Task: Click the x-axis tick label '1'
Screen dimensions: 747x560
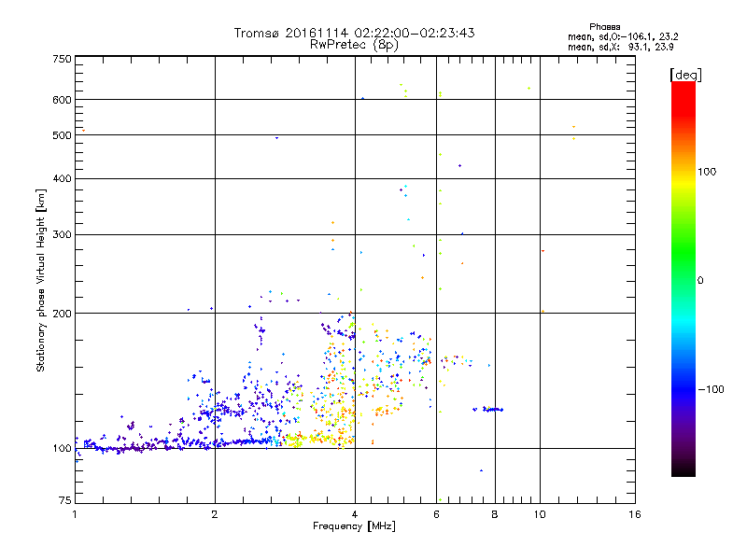Action: [75, 514]
